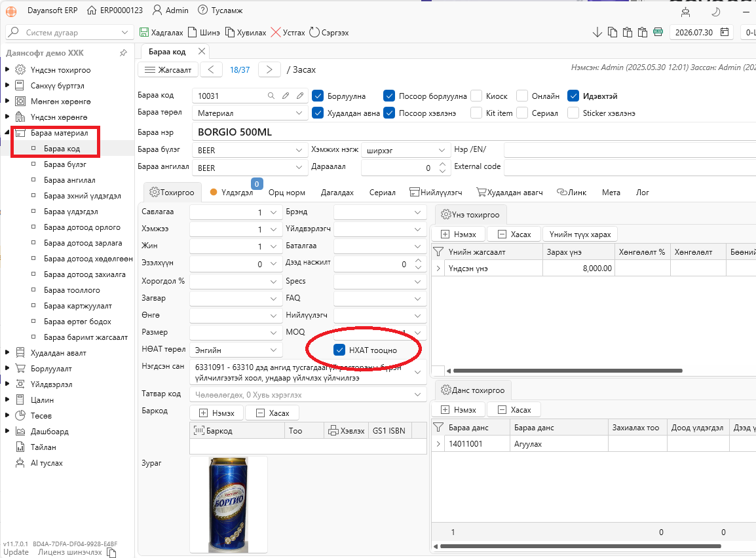
Task: Click the green spreadsheet export icon
Action: coord(658,32)
